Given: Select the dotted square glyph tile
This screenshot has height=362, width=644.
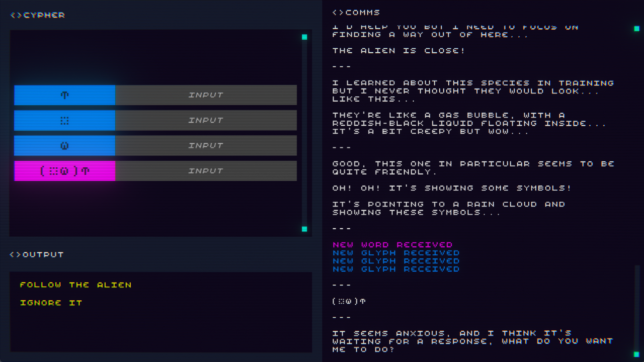Looking at the screenshot, I should tap(65, 120).
